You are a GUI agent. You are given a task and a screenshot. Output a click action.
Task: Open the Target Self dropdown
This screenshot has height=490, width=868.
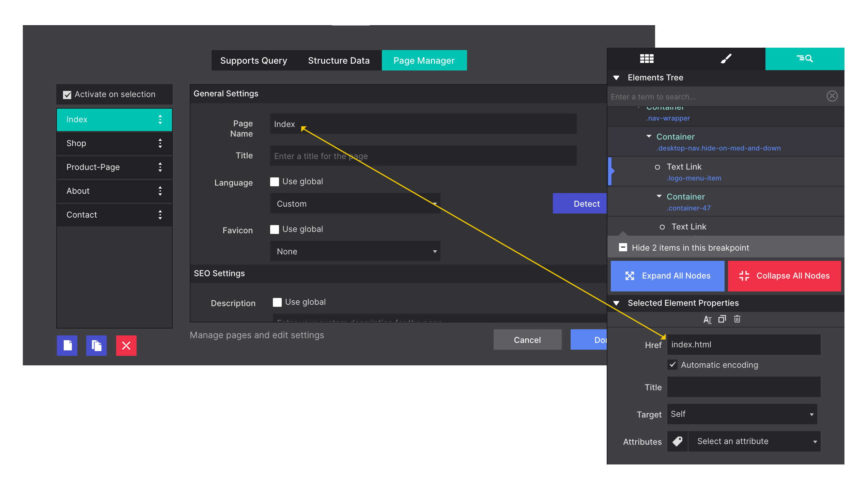pyautogui.click(x=742, y=414)
